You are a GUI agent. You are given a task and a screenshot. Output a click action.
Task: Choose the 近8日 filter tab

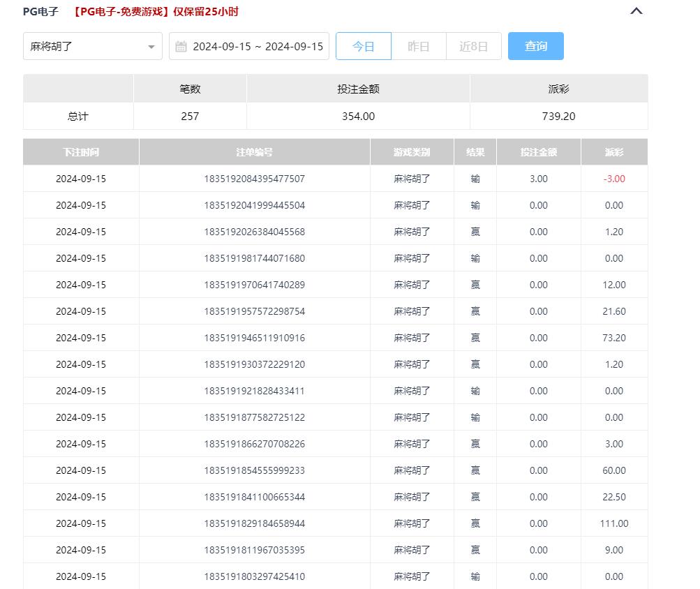473,47
